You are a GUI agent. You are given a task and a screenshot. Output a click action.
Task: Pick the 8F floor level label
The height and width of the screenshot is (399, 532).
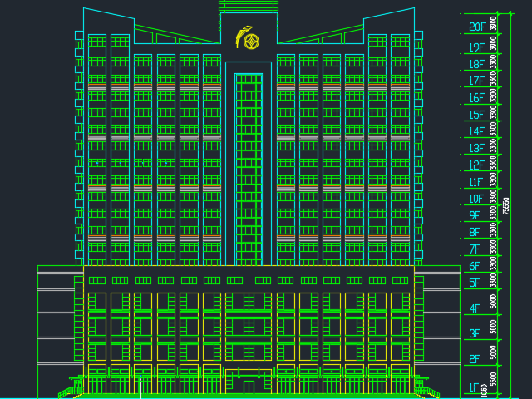tap(475, 233)
